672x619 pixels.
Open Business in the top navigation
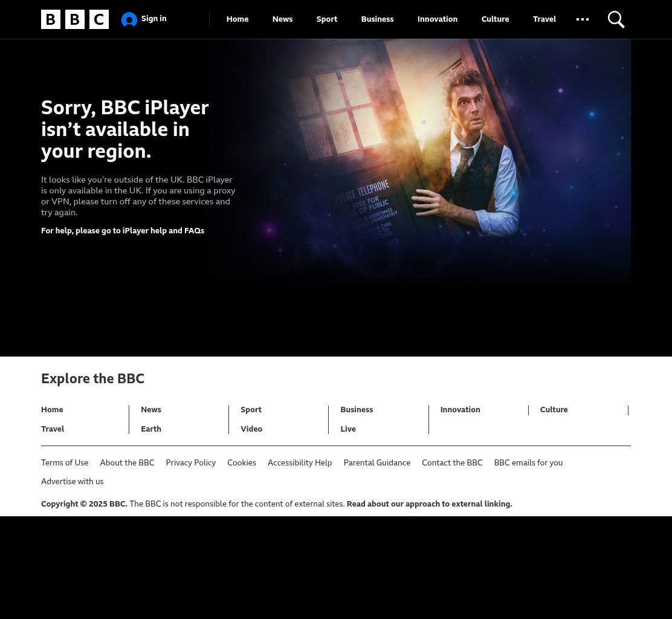[377, 19]
